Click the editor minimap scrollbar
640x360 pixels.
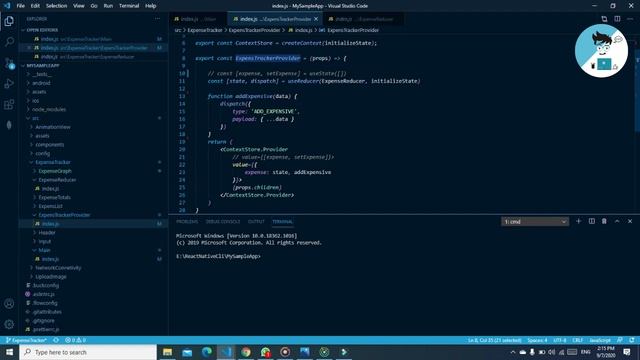(x=637, y=86)
